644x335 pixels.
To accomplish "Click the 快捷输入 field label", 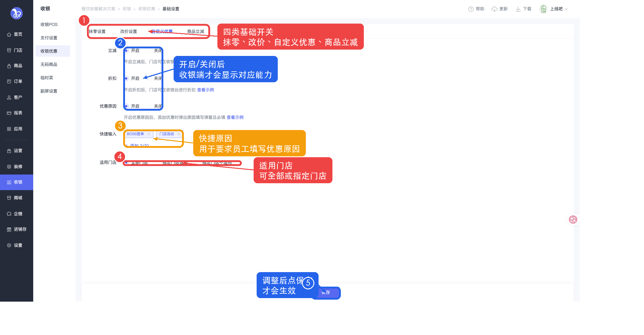I will [x=108, y=134].
